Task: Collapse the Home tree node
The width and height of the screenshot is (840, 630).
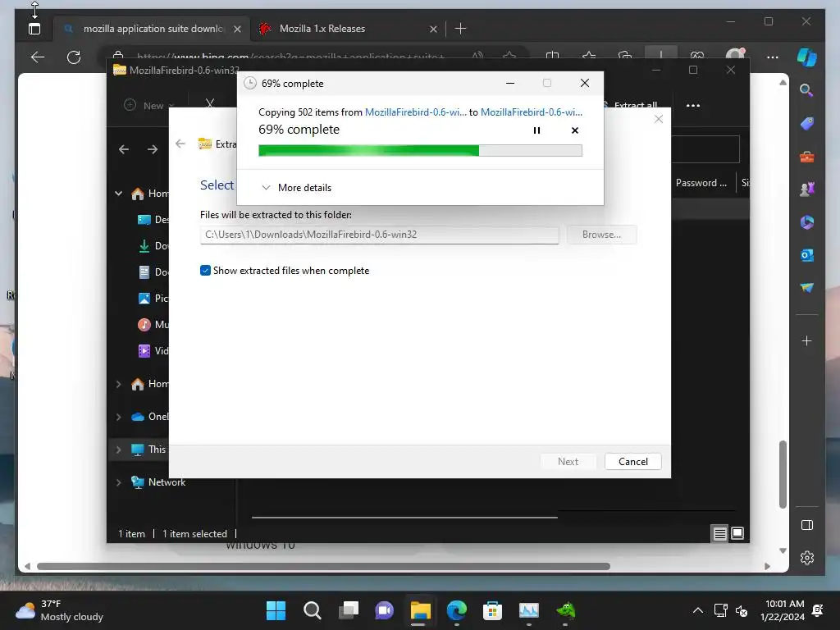Action: pos(118,194)
